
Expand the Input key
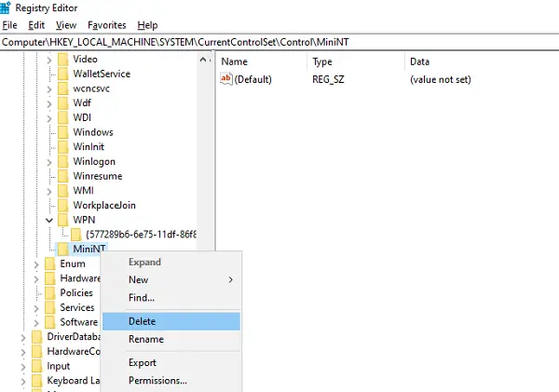click(x=22, y=367)
